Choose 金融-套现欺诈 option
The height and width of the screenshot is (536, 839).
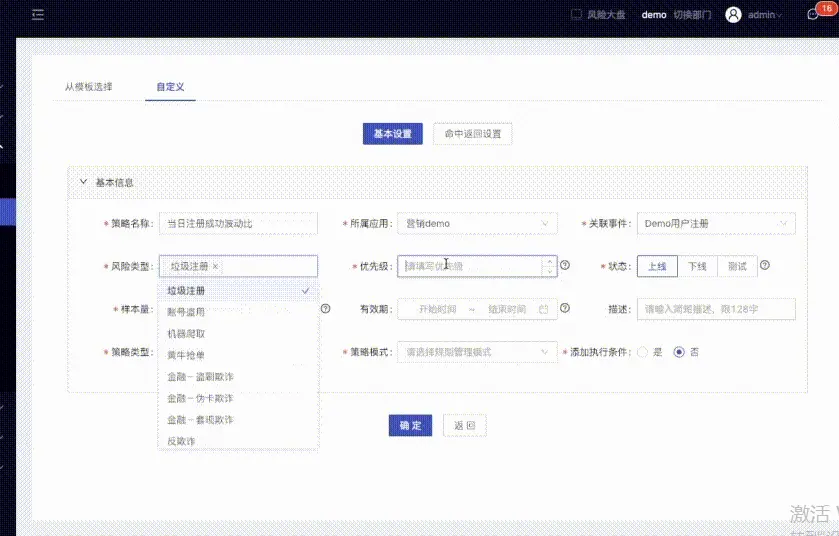238,419
